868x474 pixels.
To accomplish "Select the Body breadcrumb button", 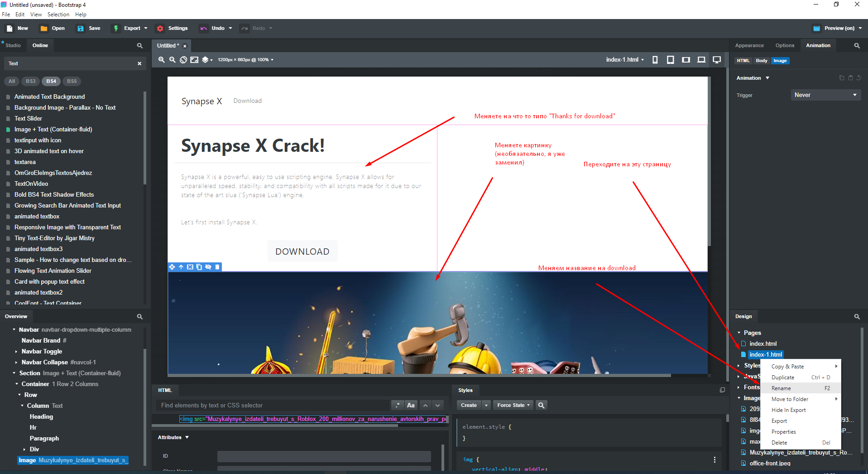I will [x=762, y=61].
